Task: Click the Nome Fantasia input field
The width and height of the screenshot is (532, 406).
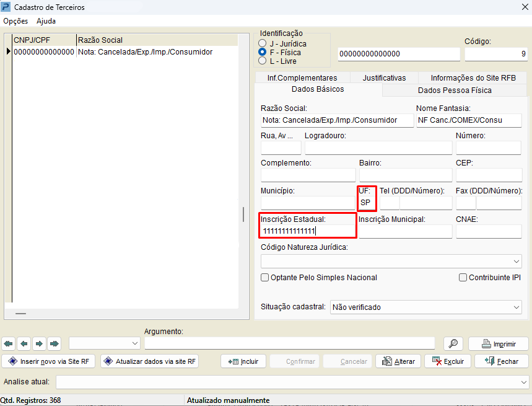Action: 469,120
